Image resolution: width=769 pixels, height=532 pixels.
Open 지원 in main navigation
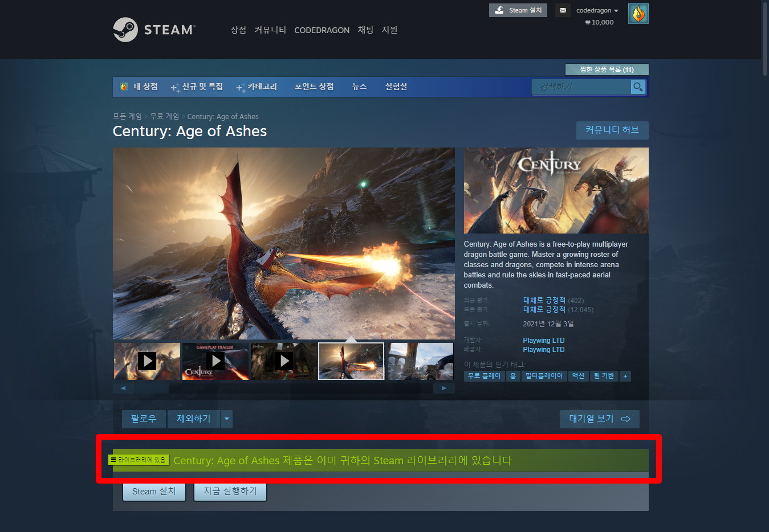click(389, 30)
